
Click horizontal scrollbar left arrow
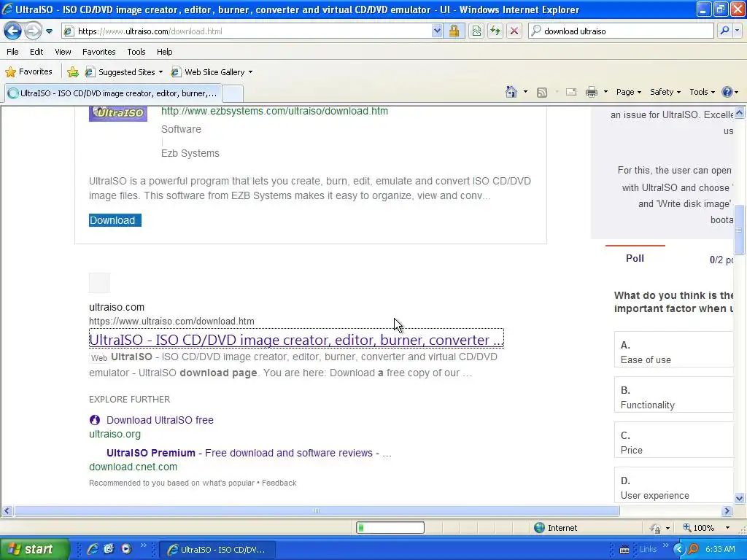(x=7, y=510)
